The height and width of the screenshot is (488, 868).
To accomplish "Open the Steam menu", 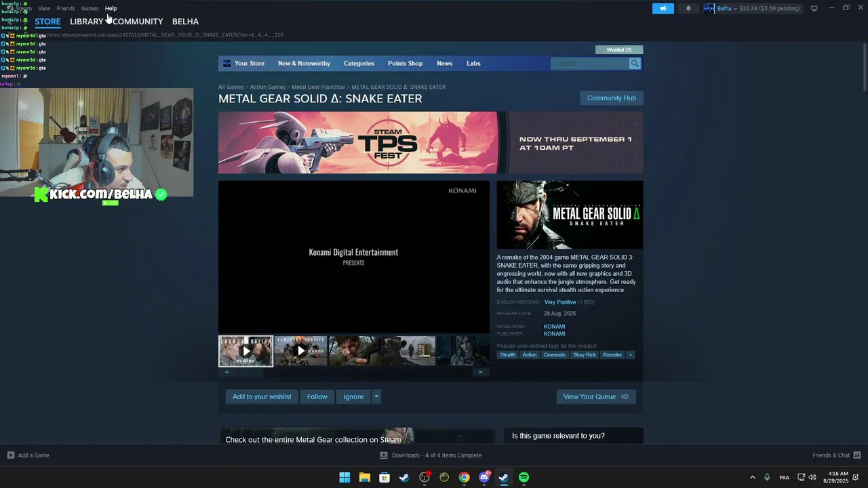I will pos(24,8).
